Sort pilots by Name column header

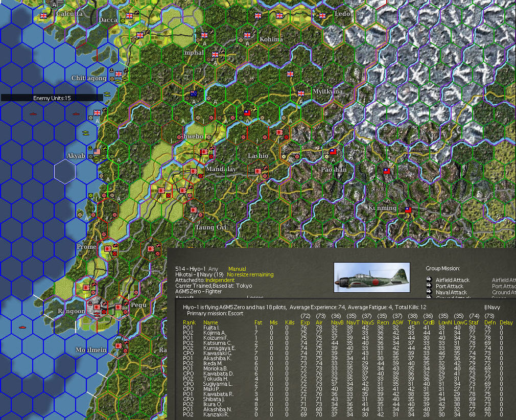[210, 322]
